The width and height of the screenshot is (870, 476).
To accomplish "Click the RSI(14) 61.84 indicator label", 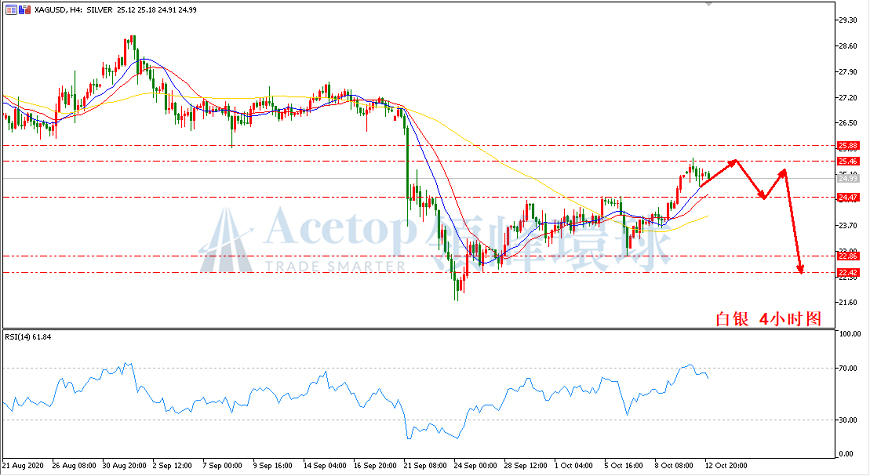I will 28,337.
